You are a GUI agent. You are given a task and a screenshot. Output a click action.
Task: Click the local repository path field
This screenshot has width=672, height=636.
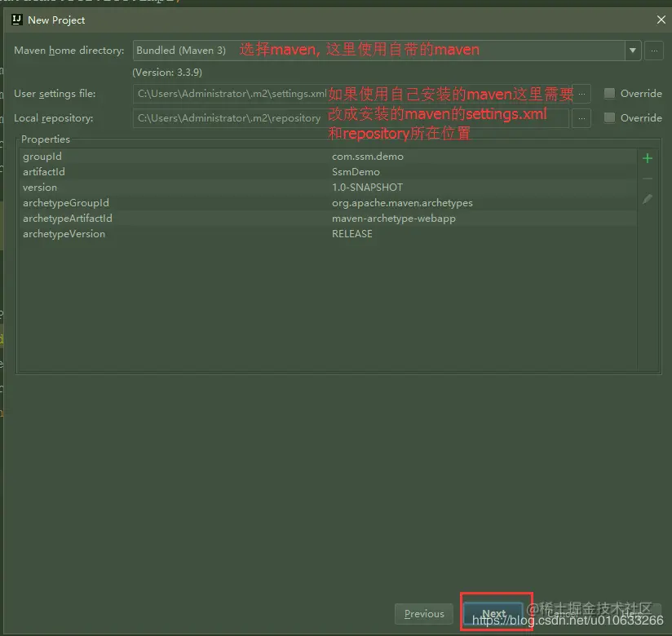351,118
